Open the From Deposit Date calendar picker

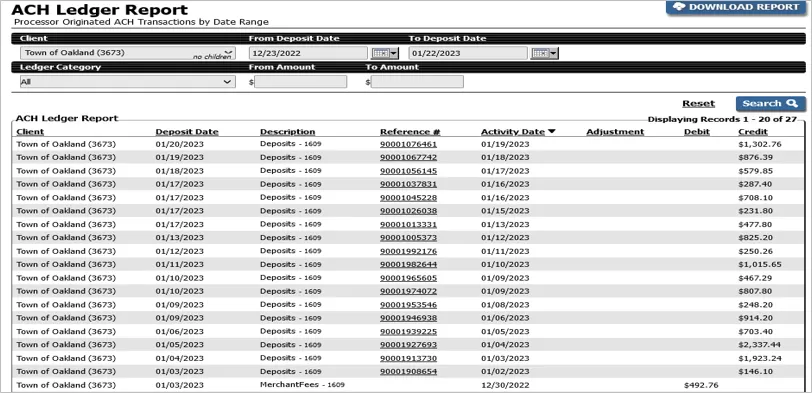click(x=384, y=53)
